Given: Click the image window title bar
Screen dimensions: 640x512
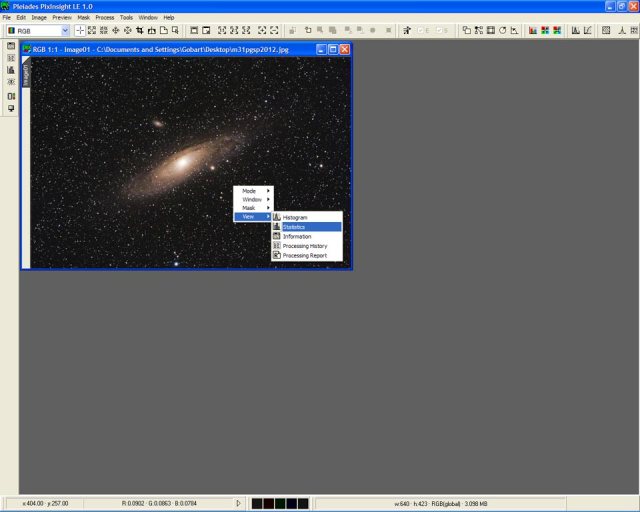Looking at the screenshot, I should (170, 49).
